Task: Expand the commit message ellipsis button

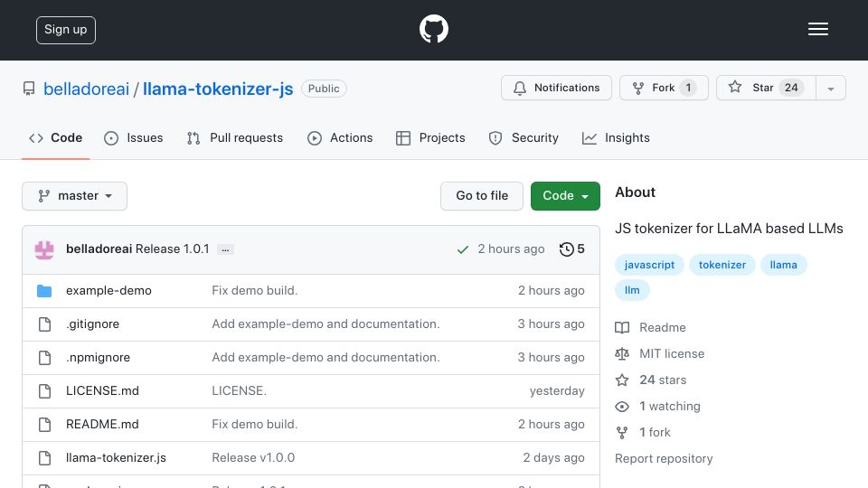Action: 225,249
